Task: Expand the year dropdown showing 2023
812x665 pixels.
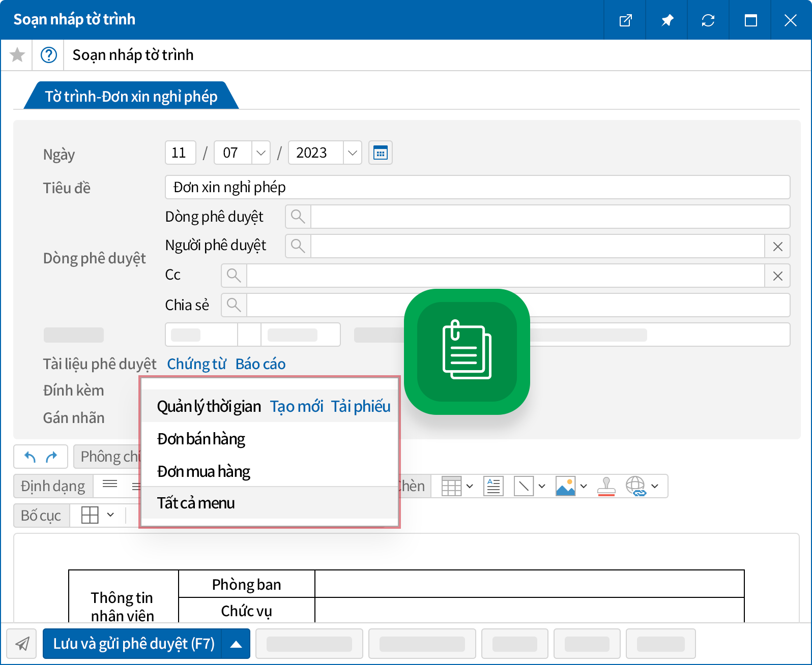Action: [352, 153]
